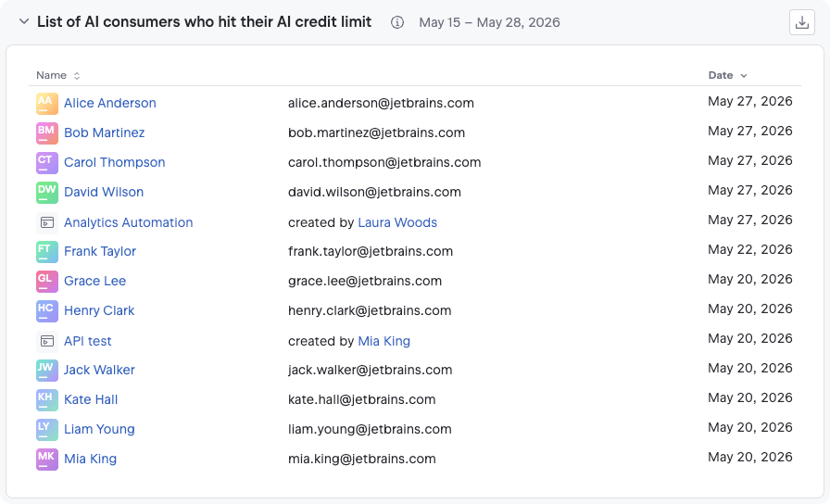830x504 pixels.
Task: Click Mia King's MK avatar
Action: coord(47,459)
